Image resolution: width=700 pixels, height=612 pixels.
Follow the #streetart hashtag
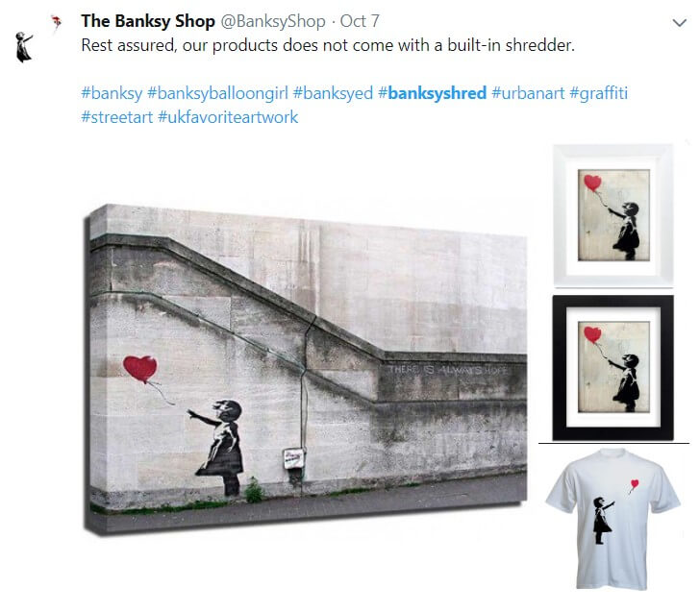pos(117,117)
